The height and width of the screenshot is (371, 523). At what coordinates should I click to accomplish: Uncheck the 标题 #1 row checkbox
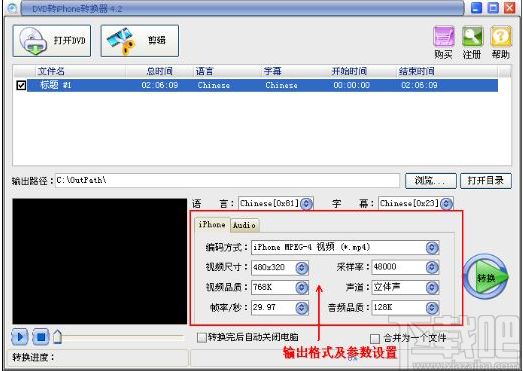coord(21,85)
